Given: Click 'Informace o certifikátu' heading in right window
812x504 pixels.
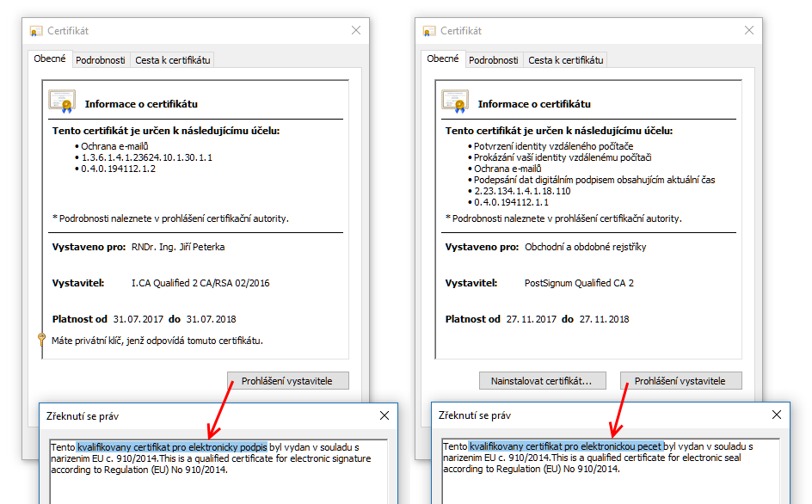Looking at the screenshot, I should click(534, 104).
